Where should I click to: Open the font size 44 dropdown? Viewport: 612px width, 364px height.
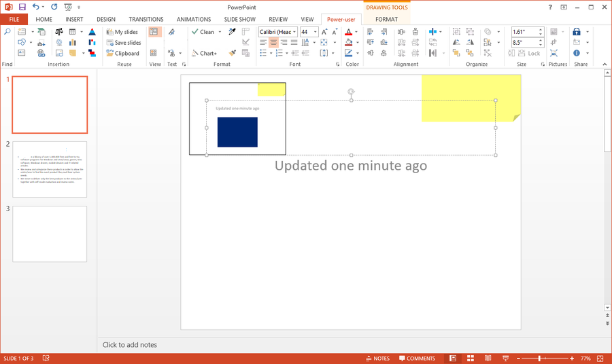[x=316, y=32]
